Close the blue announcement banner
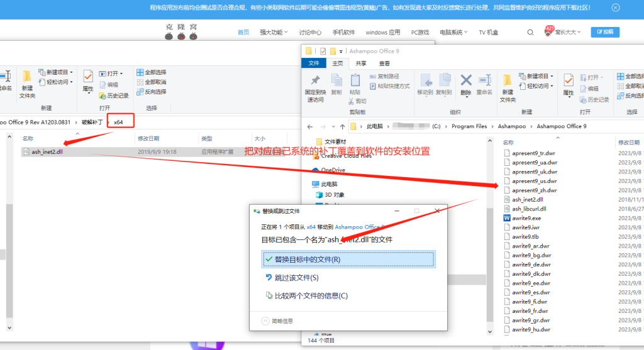 pos(615,8)
